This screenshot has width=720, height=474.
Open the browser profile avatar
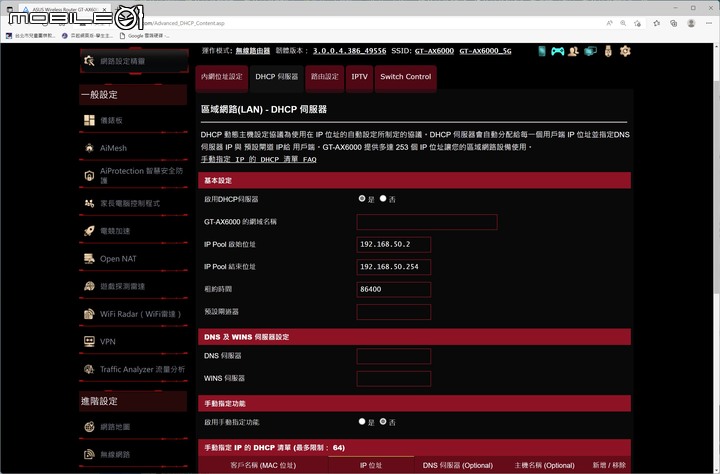click(691, 23)
